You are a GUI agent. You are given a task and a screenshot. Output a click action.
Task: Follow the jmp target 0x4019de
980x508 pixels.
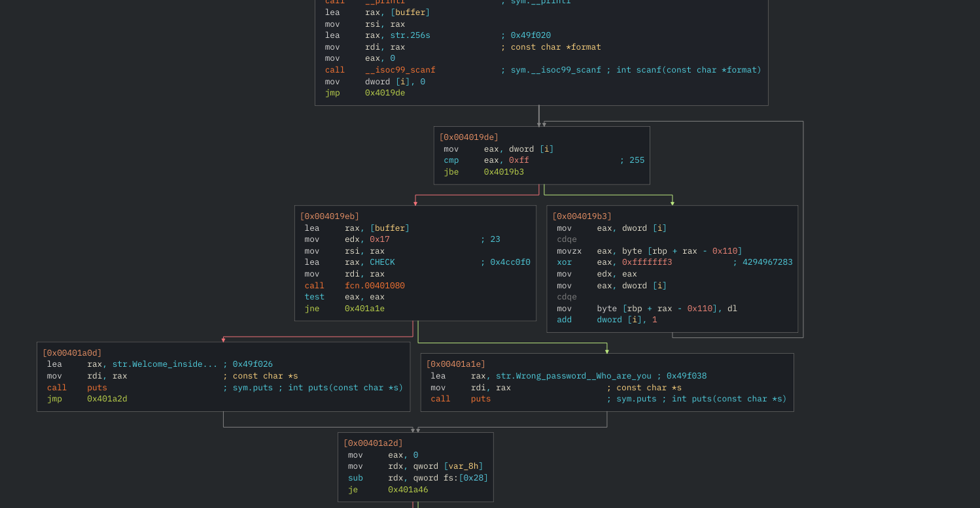click(x=384, y=92)
